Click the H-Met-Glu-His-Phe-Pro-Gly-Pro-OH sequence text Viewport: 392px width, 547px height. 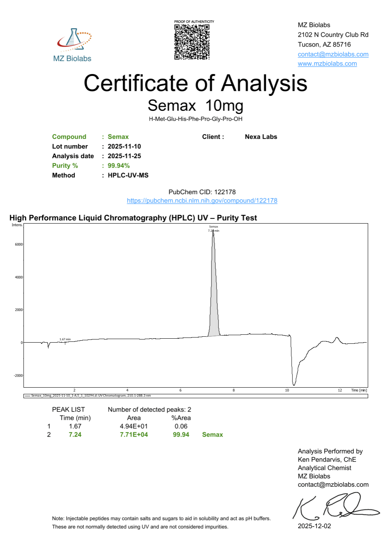[x=195, y=119]
